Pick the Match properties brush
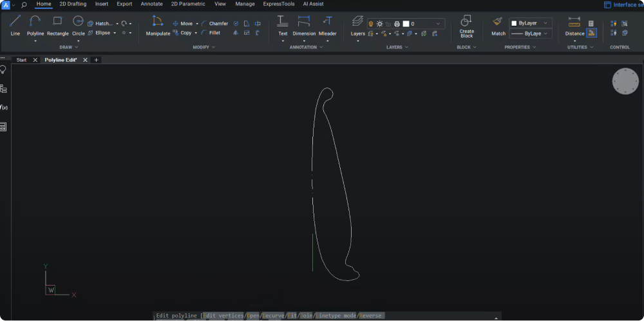This screenshot has height=321, width=644. pyautogui.click(x=498, y=22)
